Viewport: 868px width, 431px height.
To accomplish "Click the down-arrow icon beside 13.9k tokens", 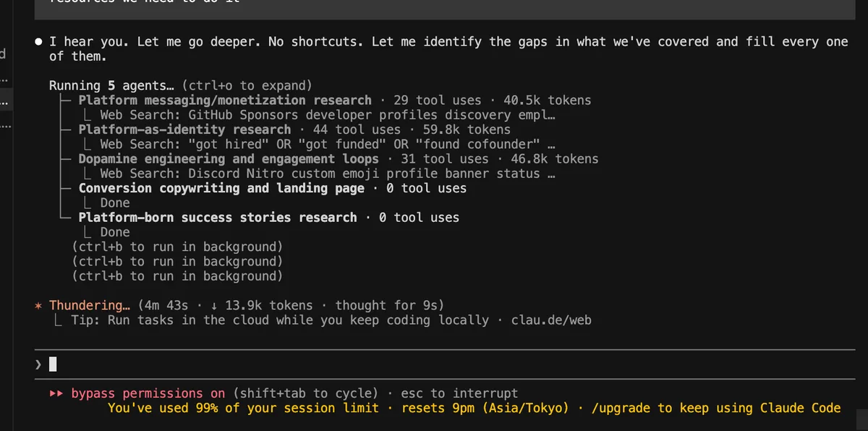I will tap(214, 305).
